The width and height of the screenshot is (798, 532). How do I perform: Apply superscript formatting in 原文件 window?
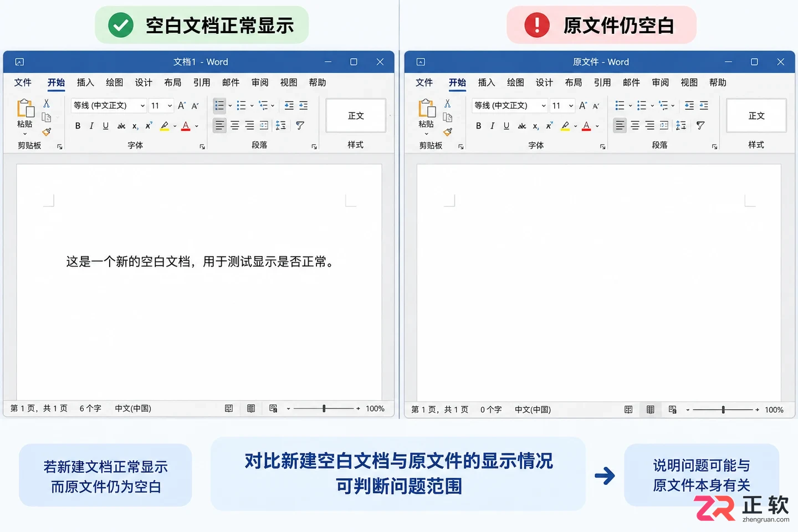549,126
